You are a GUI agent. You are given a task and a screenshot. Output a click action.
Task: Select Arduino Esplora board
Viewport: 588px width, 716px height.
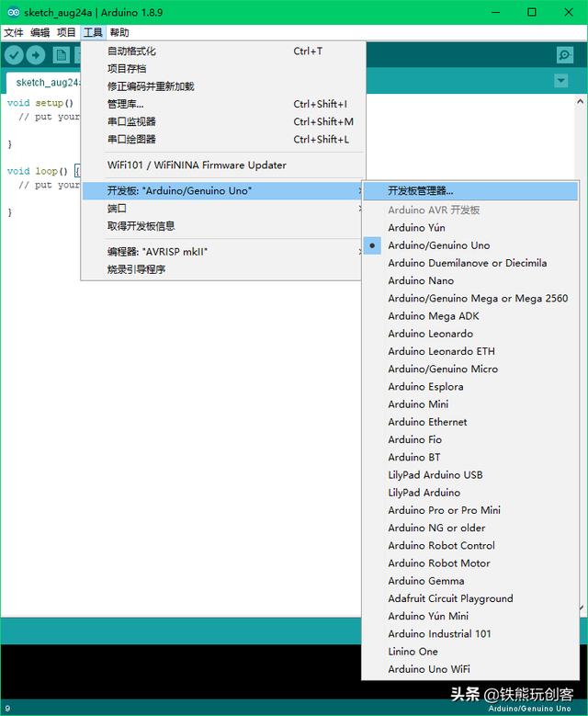(470, 386)
